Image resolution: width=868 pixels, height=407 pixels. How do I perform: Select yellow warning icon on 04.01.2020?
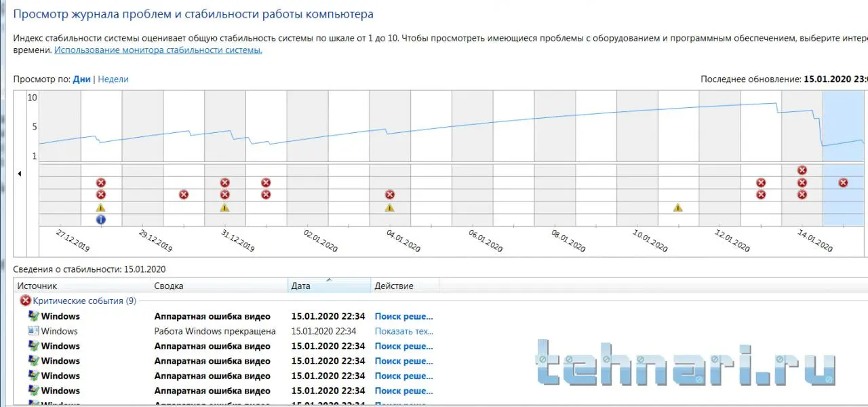tap(390, 208)
